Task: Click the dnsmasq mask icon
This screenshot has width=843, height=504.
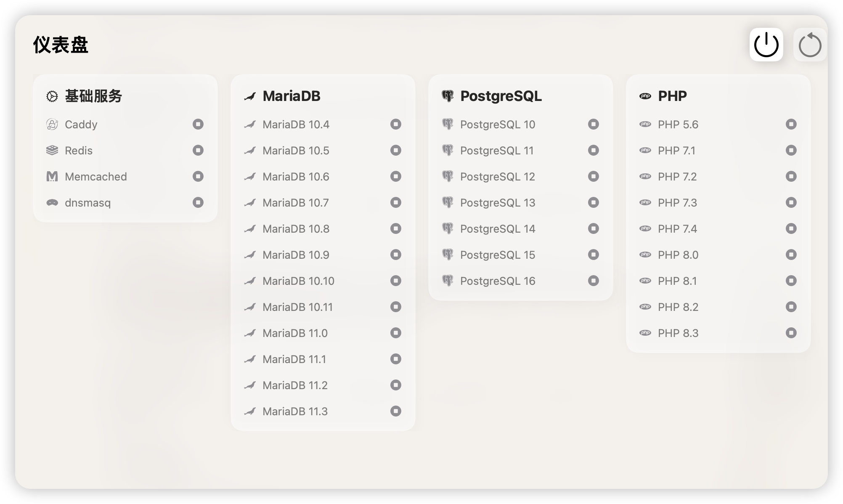Action: coord(52,203)
